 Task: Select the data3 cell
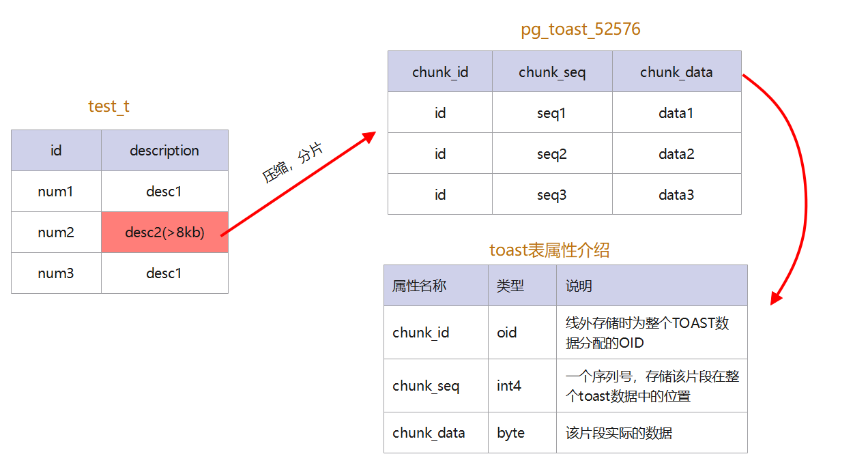coord(676,194)
